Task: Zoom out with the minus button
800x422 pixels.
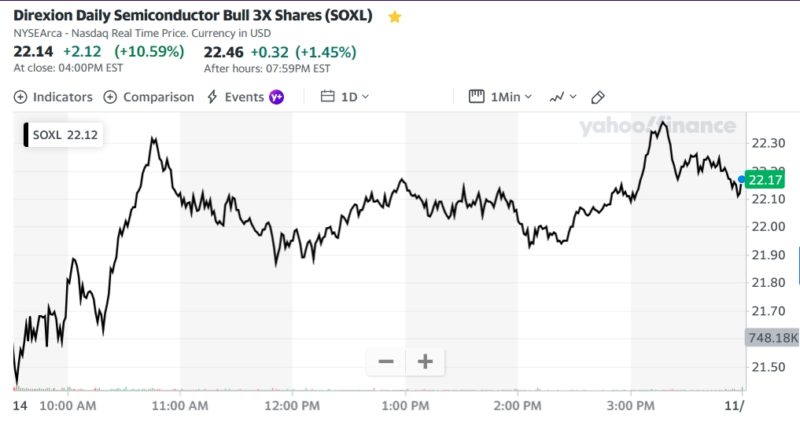Action: pos(386,362)
